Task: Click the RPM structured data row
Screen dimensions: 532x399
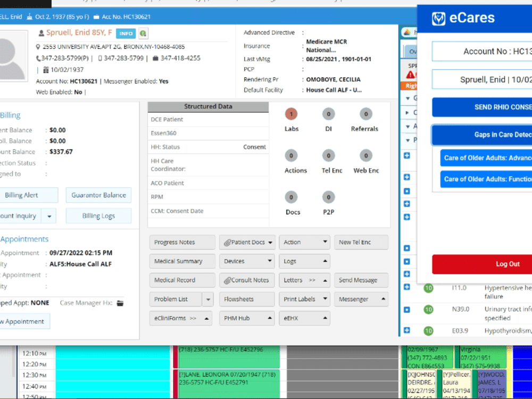Action: point(209,197)
